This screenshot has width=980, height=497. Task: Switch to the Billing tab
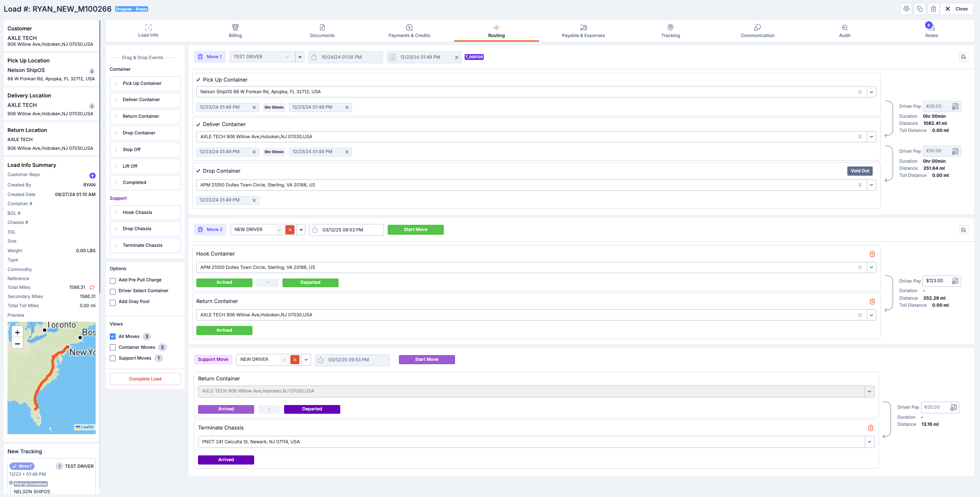235,31
